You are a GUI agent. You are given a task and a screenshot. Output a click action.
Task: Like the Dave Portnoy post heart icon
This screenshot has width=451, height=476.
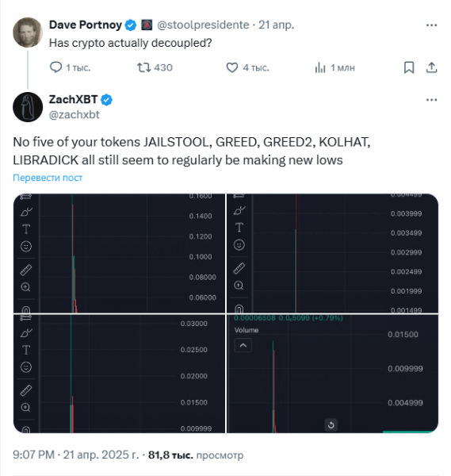point(232,67)
